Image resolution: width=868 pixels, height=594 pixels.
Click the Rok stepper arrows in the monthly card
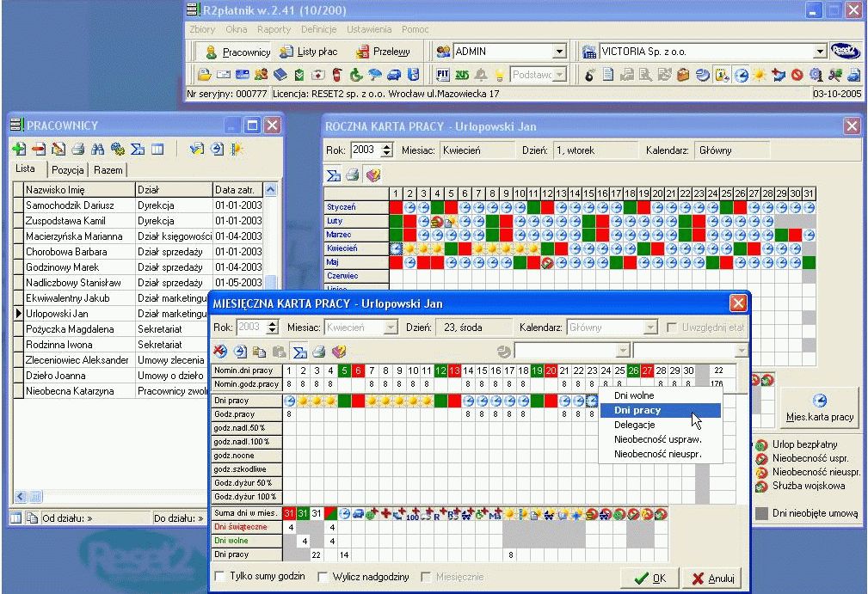pos(272,328)
